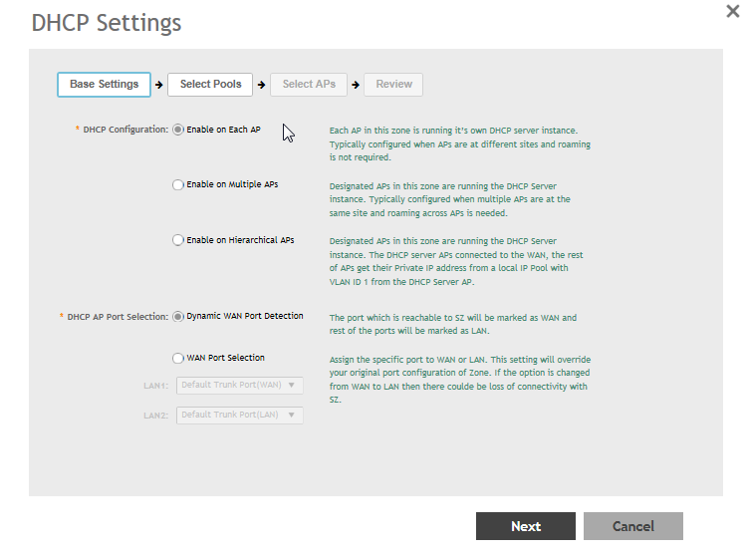The height and width of the screenshot is (560, 749).
Task: Open the LAN1 Default Trunk Port dropdown
Action: (x=239, y=385)
